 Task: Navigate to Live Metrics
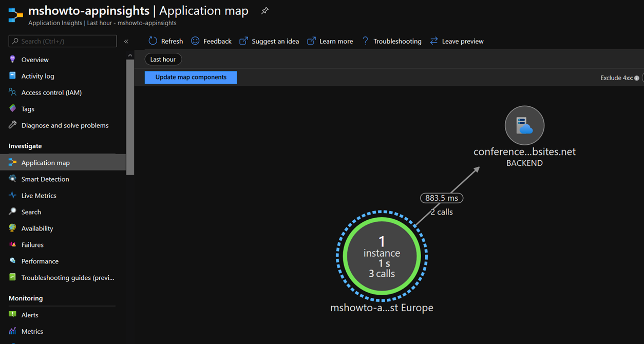[x=39, y=195]
